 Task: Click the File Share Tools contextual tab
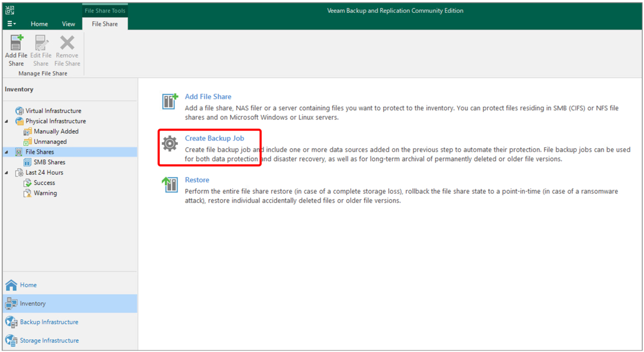105,11
